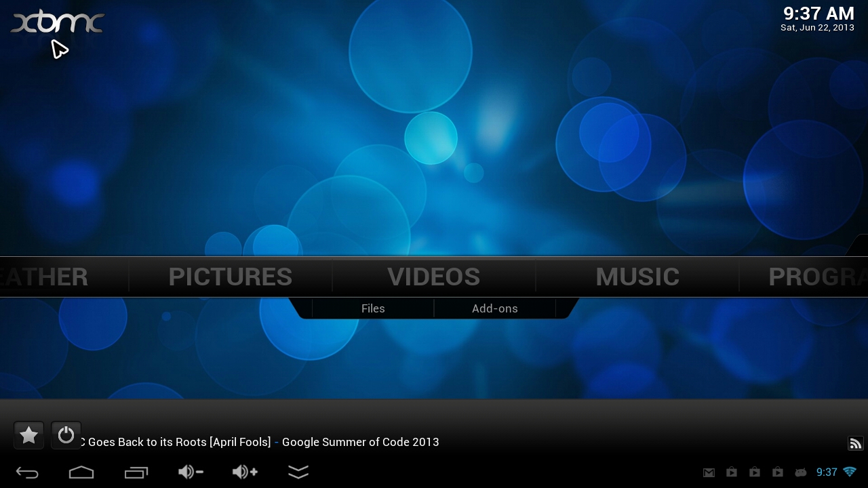This screenshot has height=488, width=868.
Task: Open the Videos Files submenu
Action: pos(373,308)
